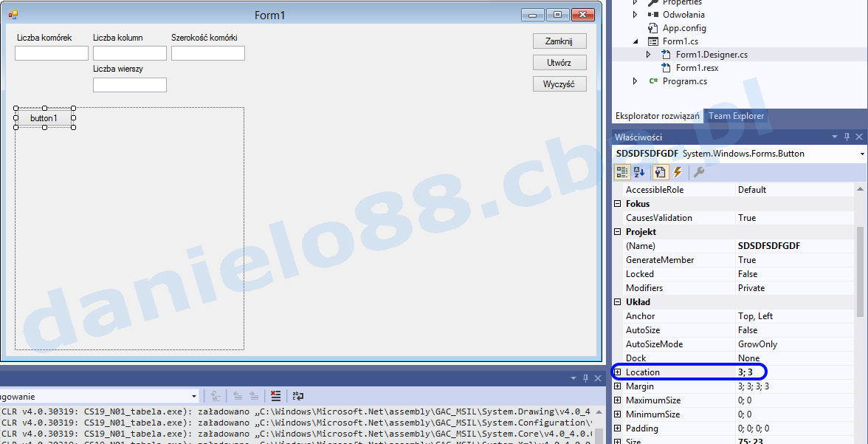Expand the Program.cs tree node
Image resolution: width=868 pixels, height=444 pixels.
[x=635, y=81]
